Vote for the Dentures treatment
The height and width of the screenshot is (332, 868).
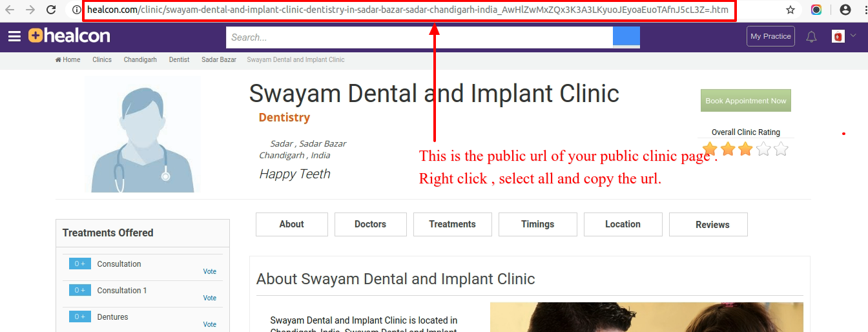click(210, 324)
